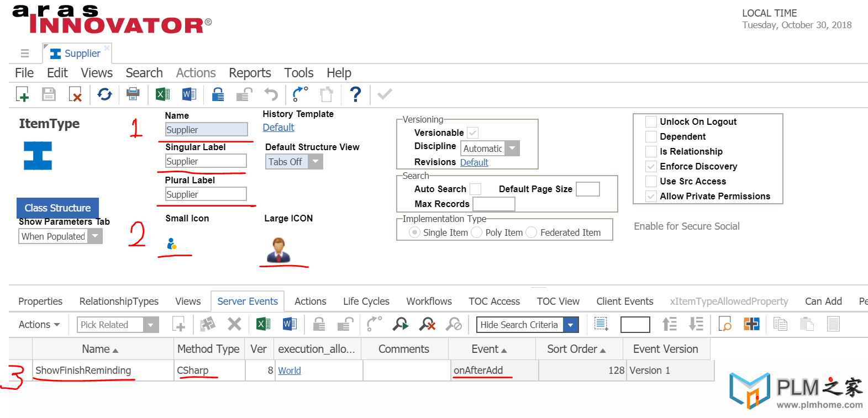
Task: Click the Large ICON person image
Action: [279, 250]
